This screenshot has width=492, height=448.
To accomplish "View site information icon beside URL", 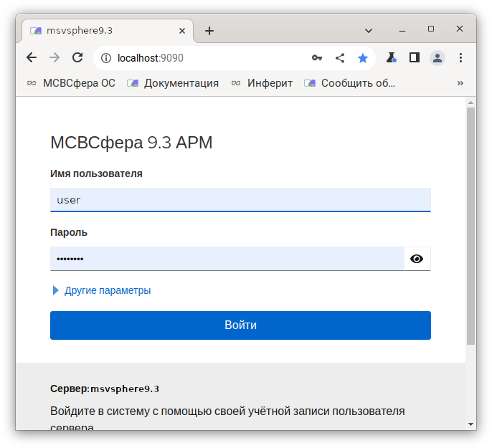I will pos(105,58).
